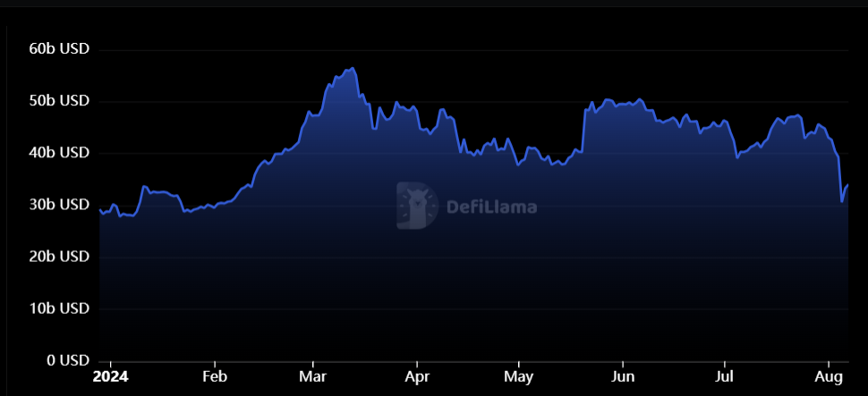This screenshot has width=868, height=396.
Task: Select the 20b USD axis label
Action: tap(59, 257)
